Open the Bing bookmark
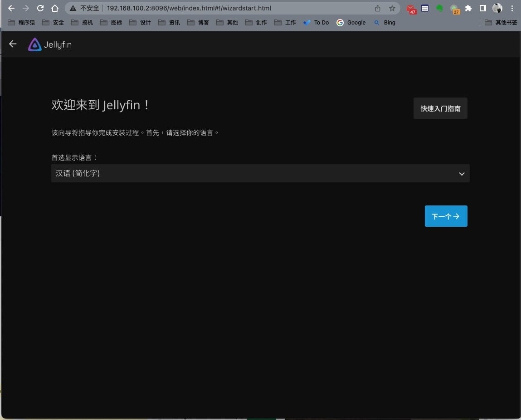This screenshot has width=521, height=420. (x=385, y=23)
